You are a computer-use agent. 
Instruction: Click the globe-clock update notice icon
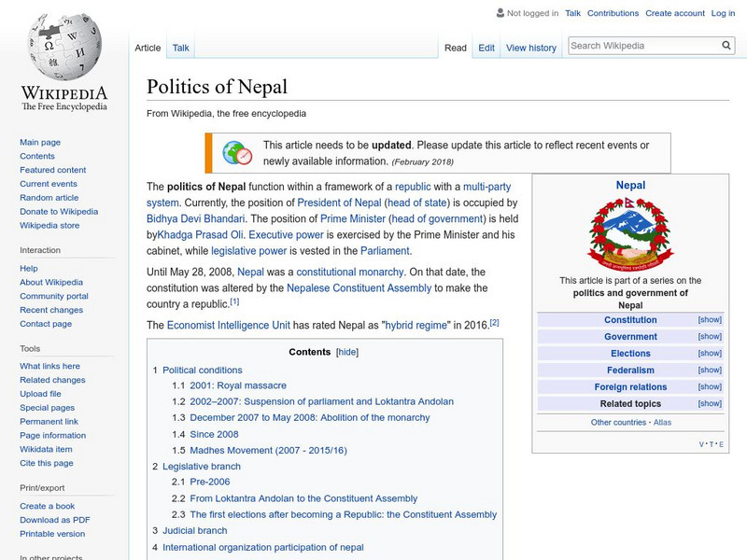(237, 153)
